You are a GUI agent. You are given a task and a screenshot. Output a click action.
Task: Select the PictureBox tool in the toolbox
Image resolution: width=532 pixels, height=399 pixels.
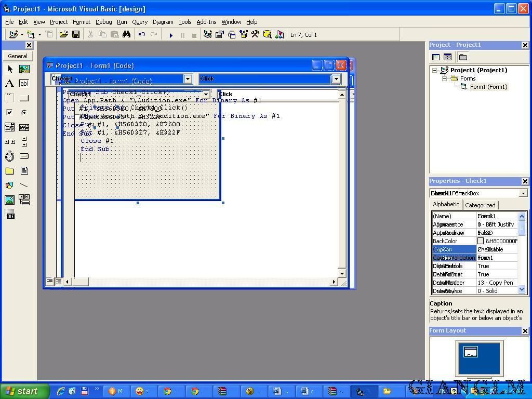24,69
